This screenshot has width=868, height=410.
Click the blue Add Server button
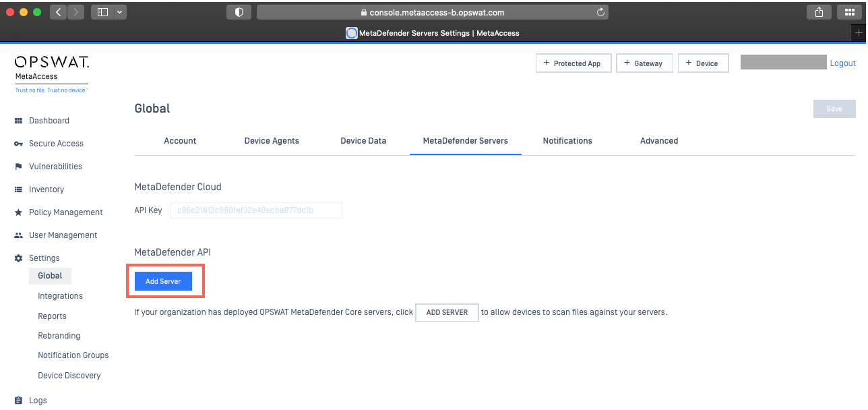coord(163,281)
